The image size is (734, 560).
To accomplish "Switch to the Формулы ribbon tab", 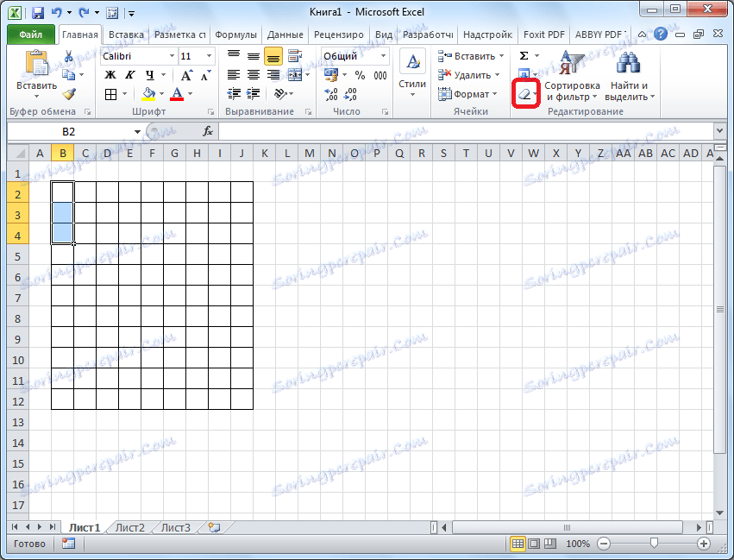I will click(x=236, y=35).
